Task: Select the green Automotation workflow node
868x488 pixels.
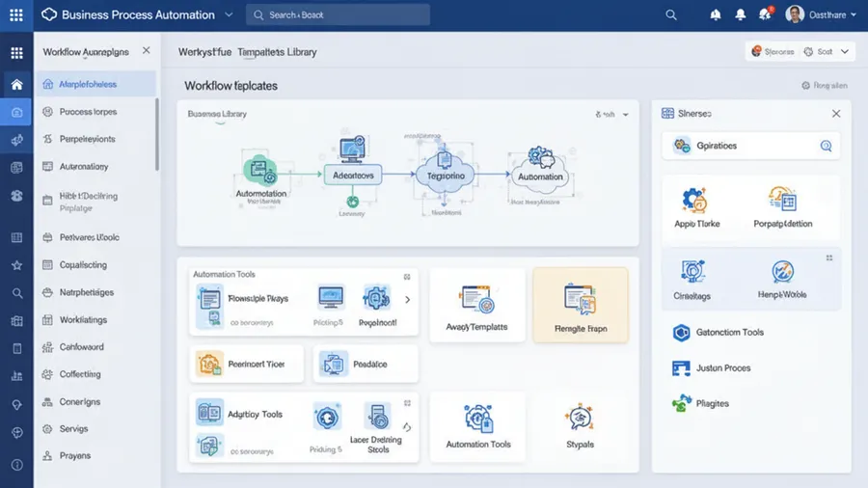Action: click(x=260, y=172)
